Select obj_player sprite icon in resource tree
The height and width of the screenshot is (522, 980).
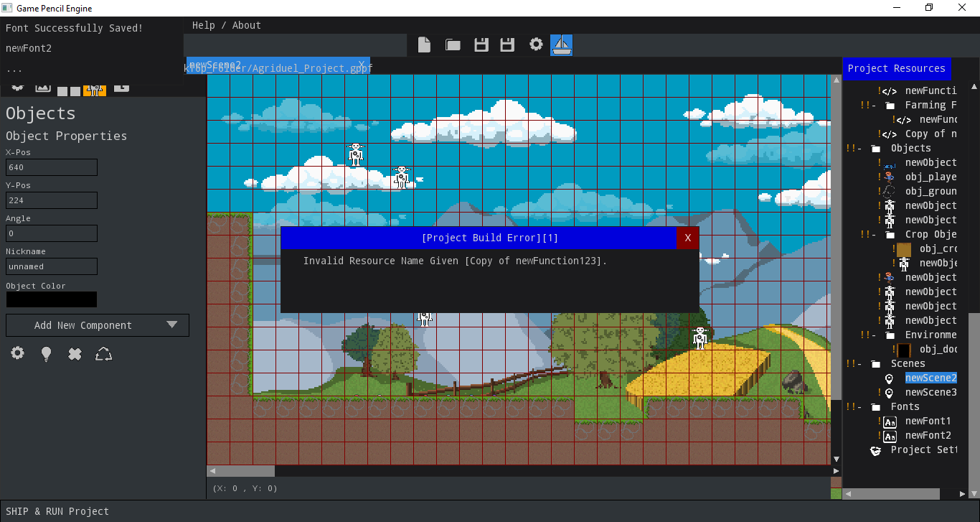point(890,177)
